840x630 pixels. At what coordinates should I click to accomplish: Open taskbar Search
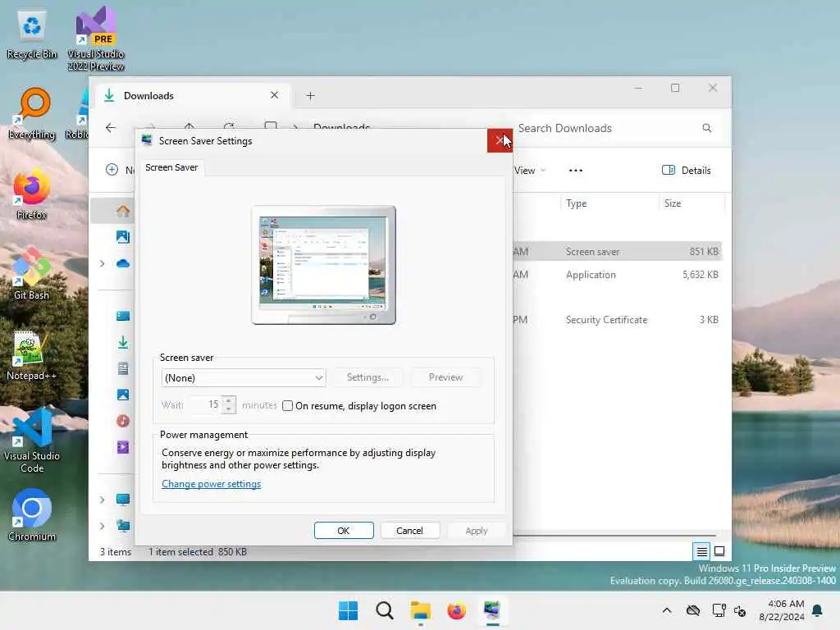coord(384,610)
